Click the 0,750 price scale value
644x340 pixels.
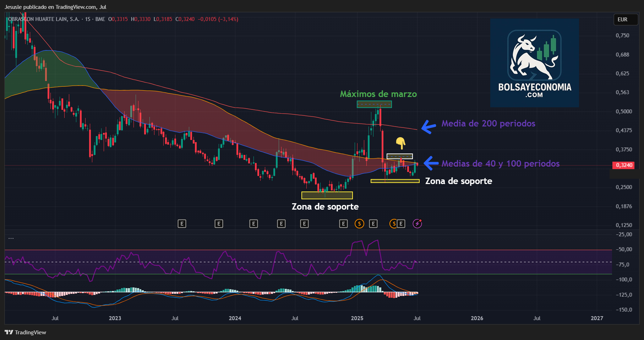coord(622,36)
